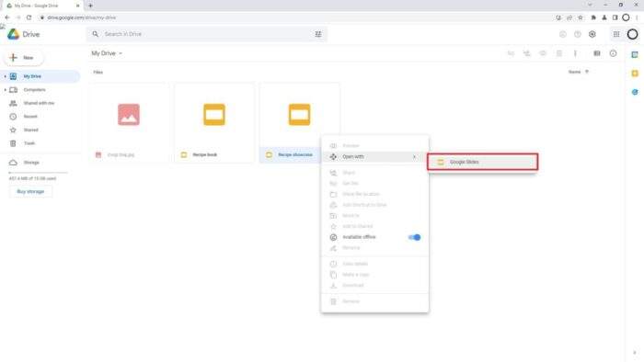Open the My Drive breadcrumb dropdown
Image resolution: width=644 pixels, height=362 pixels.
click(107, 53)
